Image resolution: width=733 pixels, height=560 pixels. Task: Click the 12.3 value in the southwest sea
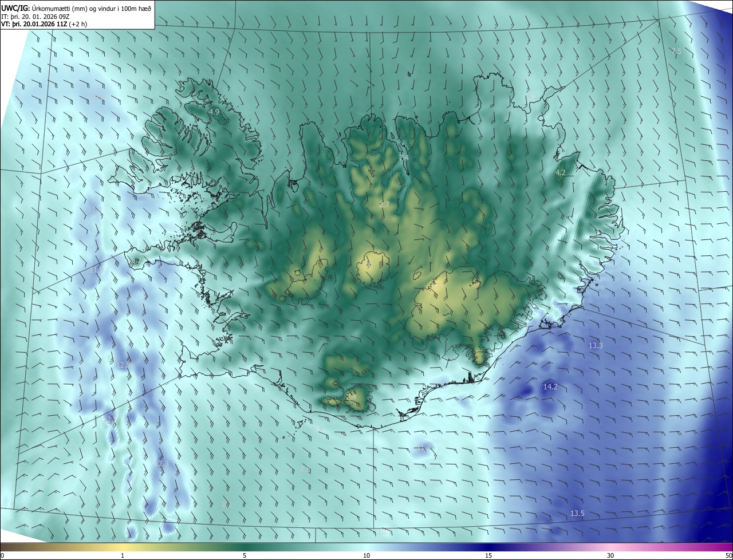(163, 463)
